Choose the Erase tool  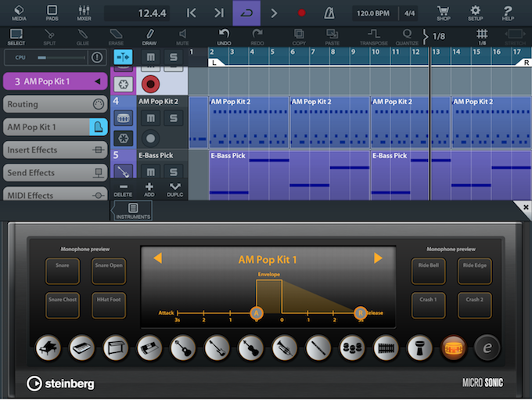pyautogui.click(x=116, y=37)
